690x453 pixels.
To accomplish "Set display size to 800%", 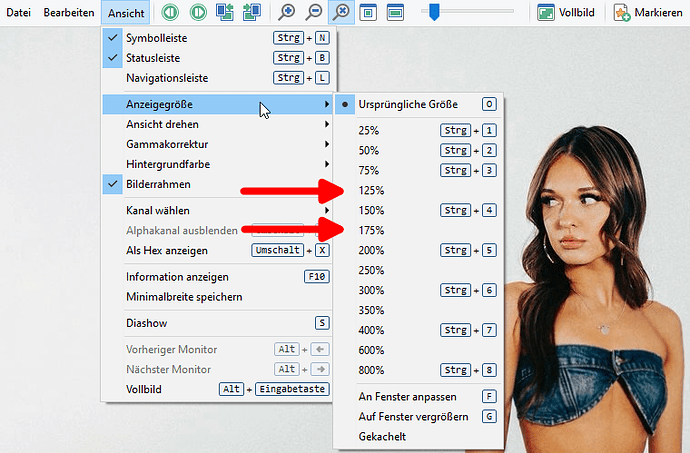I will (x=418, y=370).
